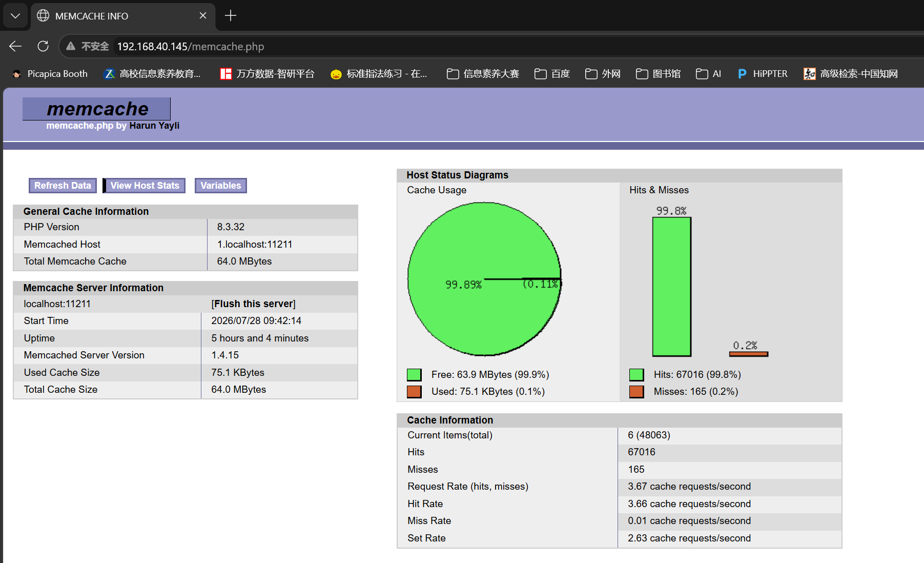Click the General Cache Information heading
This screenshot has height=563, width=924.
point(86,211)
